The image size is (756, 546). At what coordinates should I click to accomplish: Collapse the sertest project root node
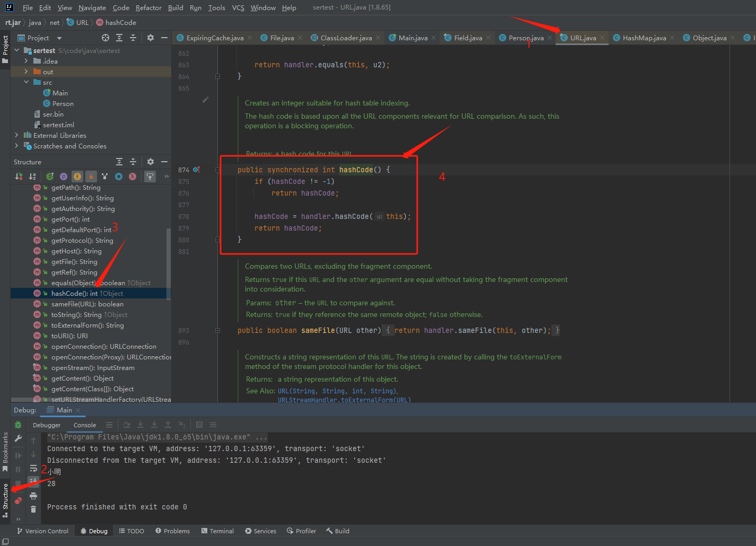pos(17,50)
